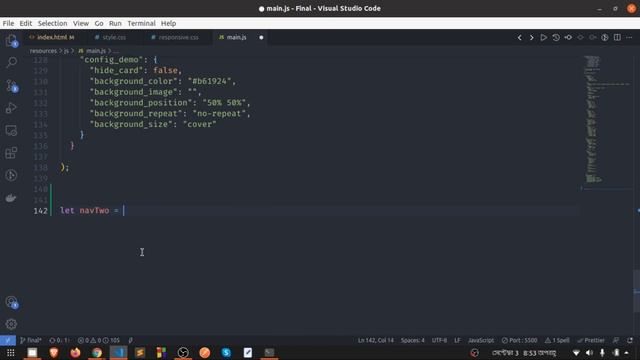
Task: Change indentation via Spaces: 4
Action: 412,340
